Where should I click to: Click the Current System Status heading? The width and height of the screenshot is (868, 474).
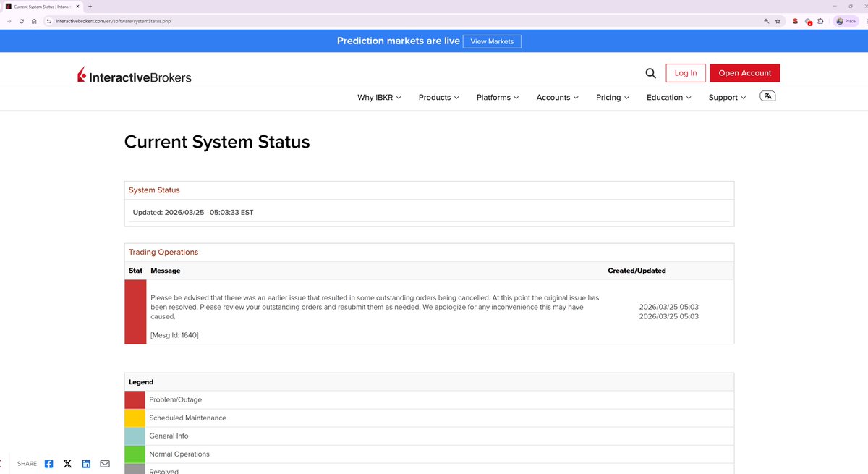217,142
